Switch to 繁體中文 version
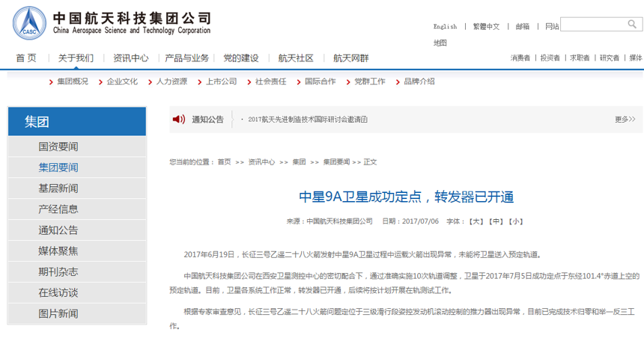This screenshot has height=344, width=644. tap(486, 27)
